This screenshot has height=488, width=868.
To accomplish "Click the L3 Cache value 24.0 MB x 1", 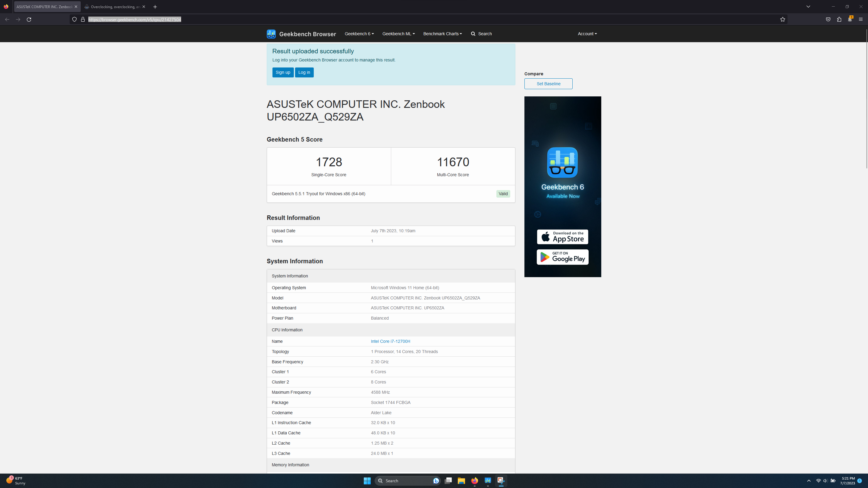I will 382,454.
